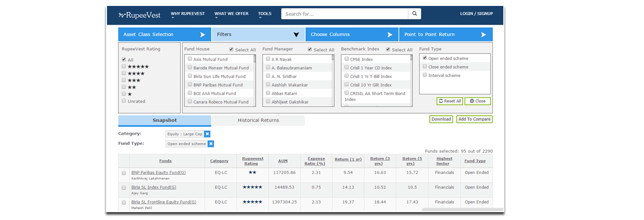The height and width of the screenshot is (220, 644).
Task: Click the Close filters button
Action: pyautogui.click(x=478, y=101)
